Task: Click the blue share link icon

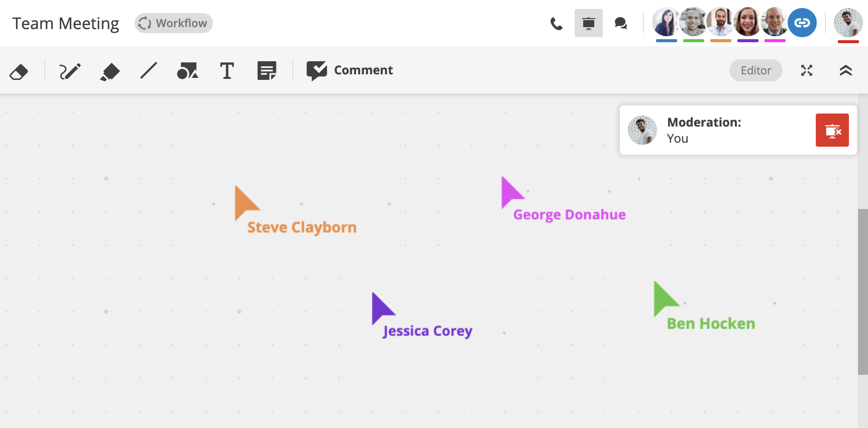Action: (802, 23)
